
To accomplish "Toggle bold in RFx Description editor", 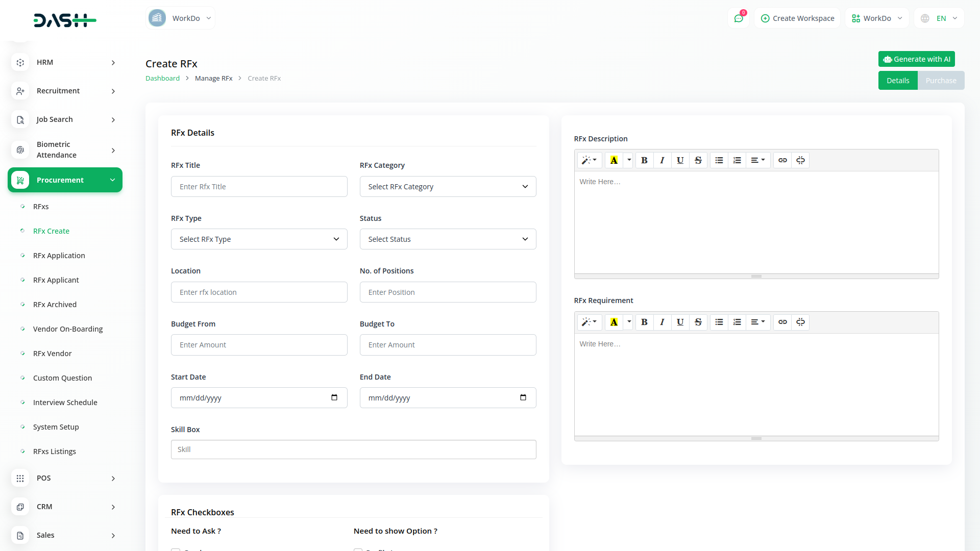I will 644,160.
